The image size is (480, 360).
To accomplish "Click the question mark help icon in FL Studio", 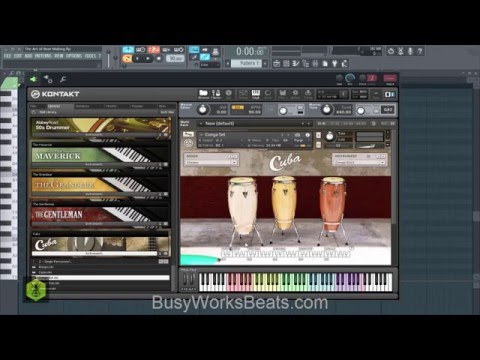I will (420, 51).
